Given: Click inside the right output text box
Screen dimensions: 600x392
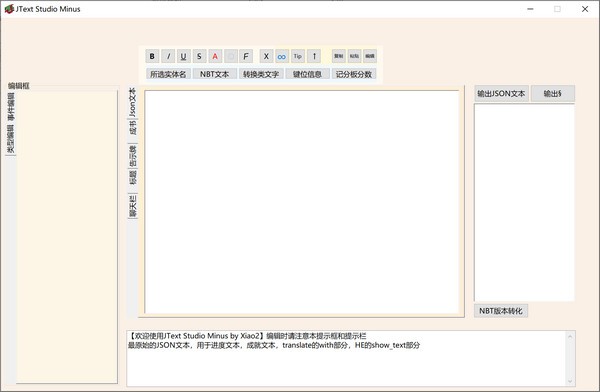Looking at the screenshot, I should (524, 203).
